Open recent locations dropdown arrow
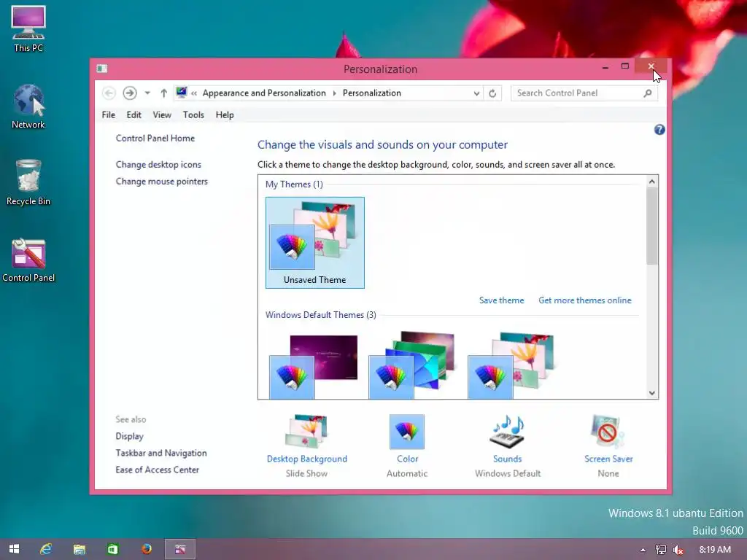 tap(147, 93)
